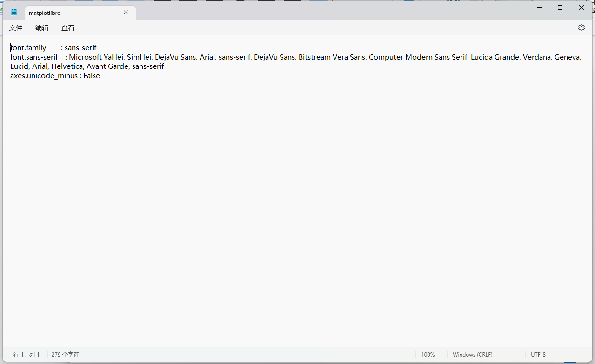The image size is (595, 364).
Task: Click the font.sans-serif key text
Action: [34, 57]
